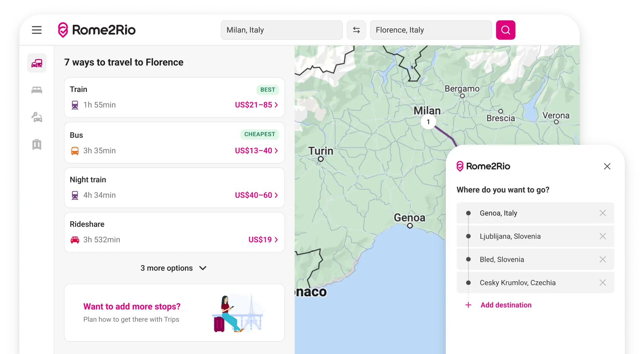644x354 pixels.
Task: Open the car rental sidebar icon
Action: [x=37, y=117]
